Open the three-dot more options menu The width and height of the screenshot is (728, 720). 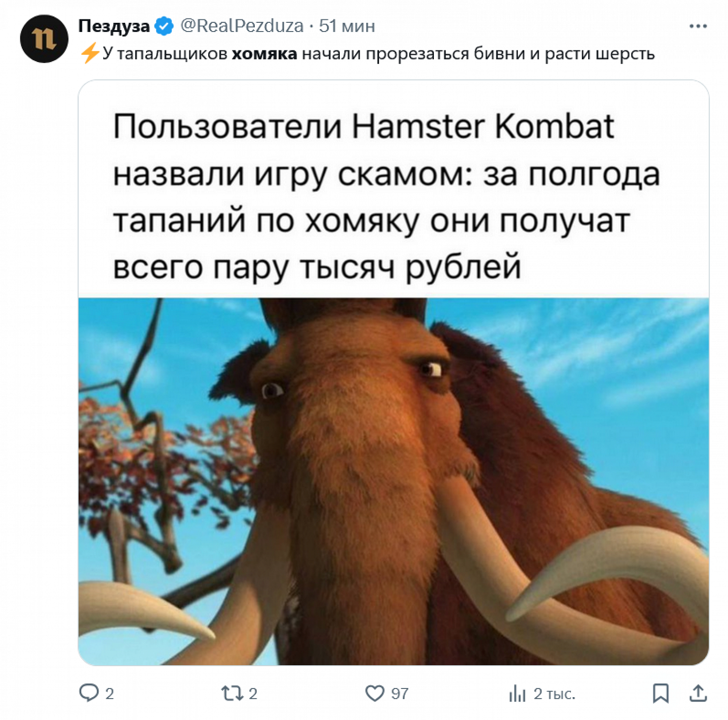tap(698, 26)
